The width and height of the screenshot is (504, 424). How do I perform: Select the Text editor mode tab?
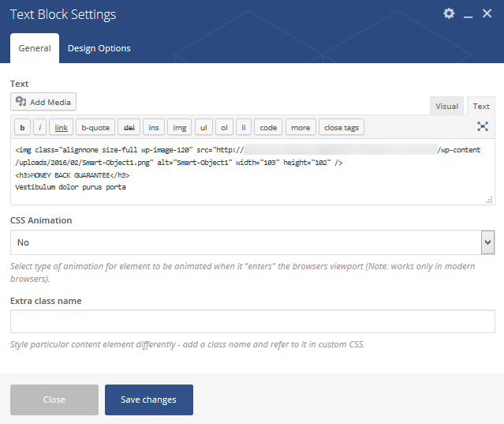(481, 106)
